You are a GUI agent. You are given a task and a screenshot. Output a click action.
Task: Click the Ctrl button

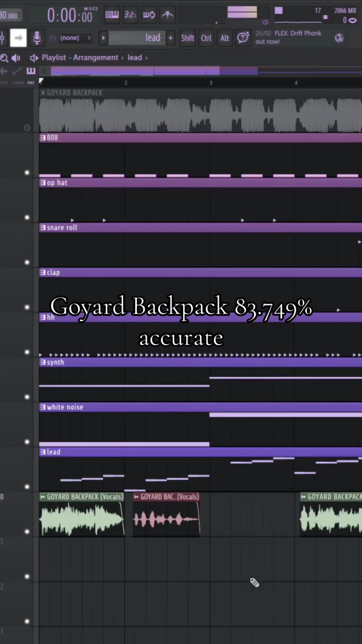pos(206,38)
